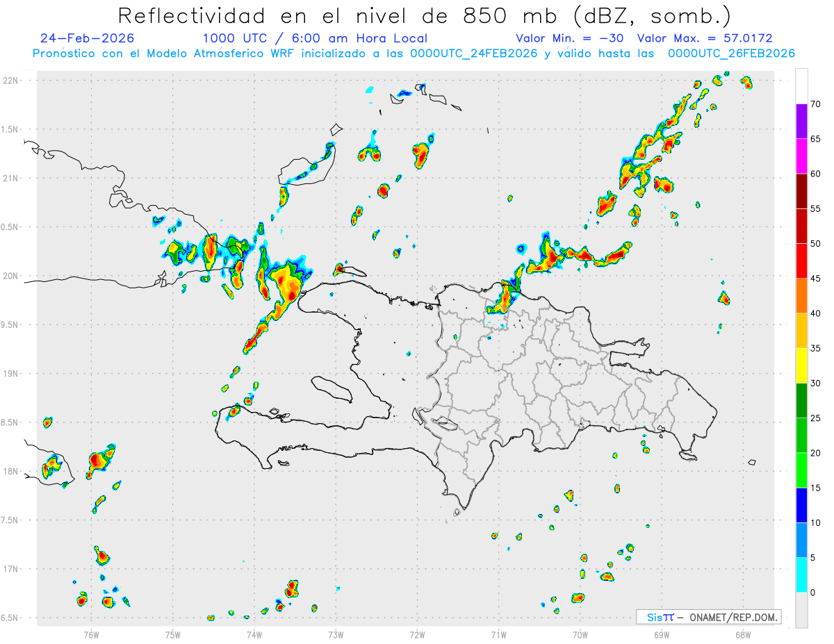Click the '18N' latitude label
This screenshot has height=644, width=834.
pyautogui.click(x=10, y=472)
